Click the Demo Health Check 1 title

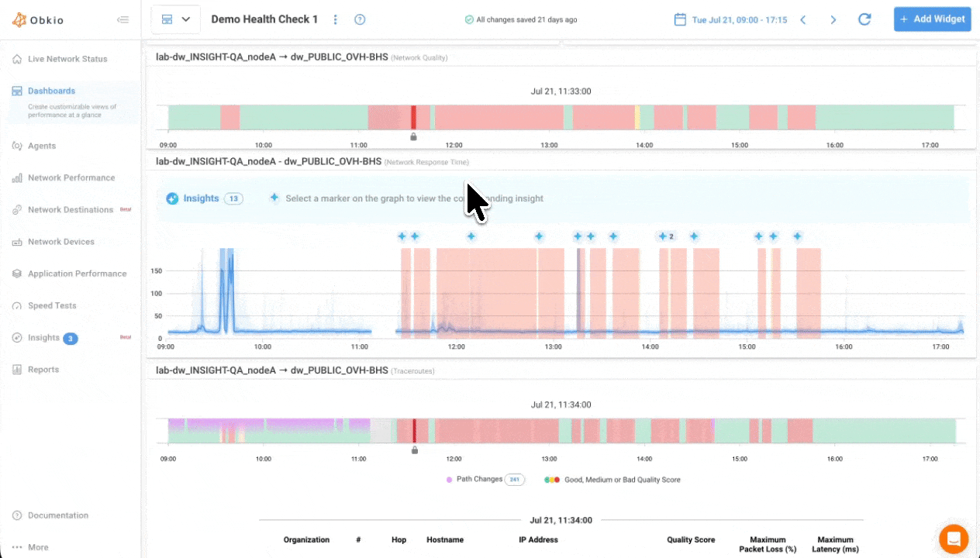(264, 19)
